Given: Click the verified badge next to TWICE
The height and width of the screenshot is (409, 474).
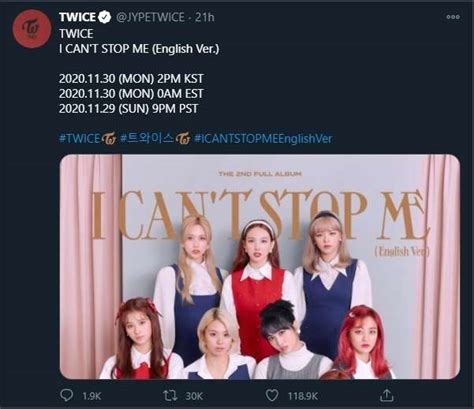Looking at the screenshot, I should (x=105, y=17).
